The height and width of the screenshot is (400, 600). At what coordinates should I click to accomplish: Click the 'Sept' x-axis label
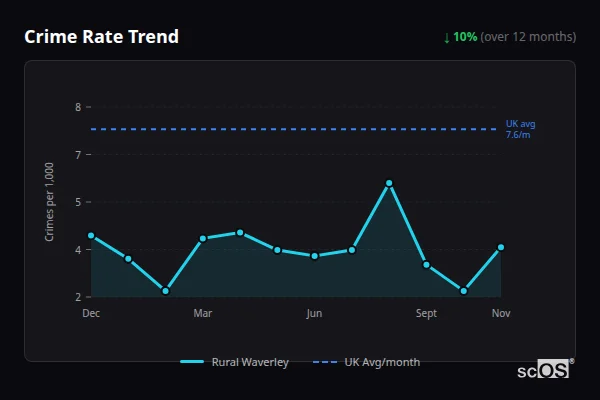(x=426, y=313)
